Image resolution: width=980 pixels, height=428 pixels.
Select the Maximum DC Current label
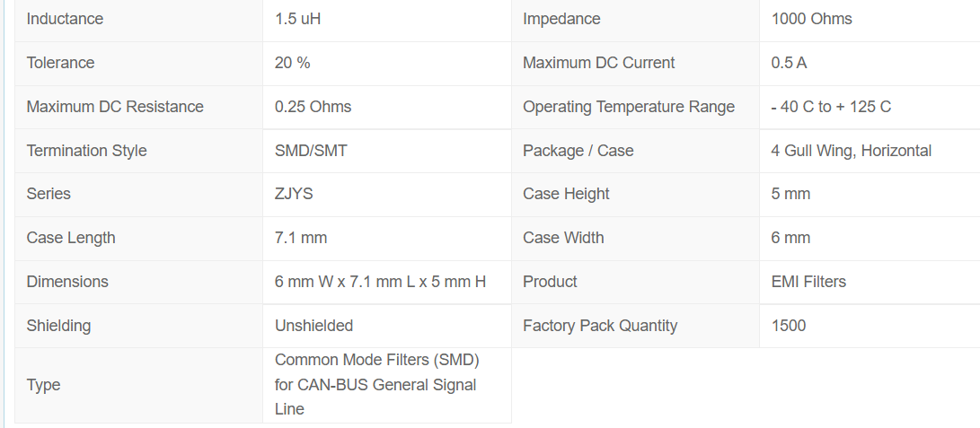[598, 63]
